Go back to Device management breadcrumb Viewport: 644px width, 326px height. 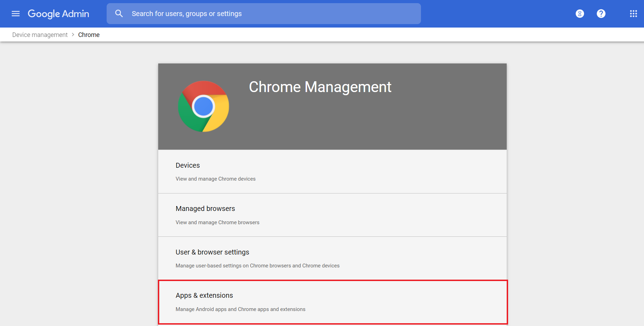(x=40, y=35)
